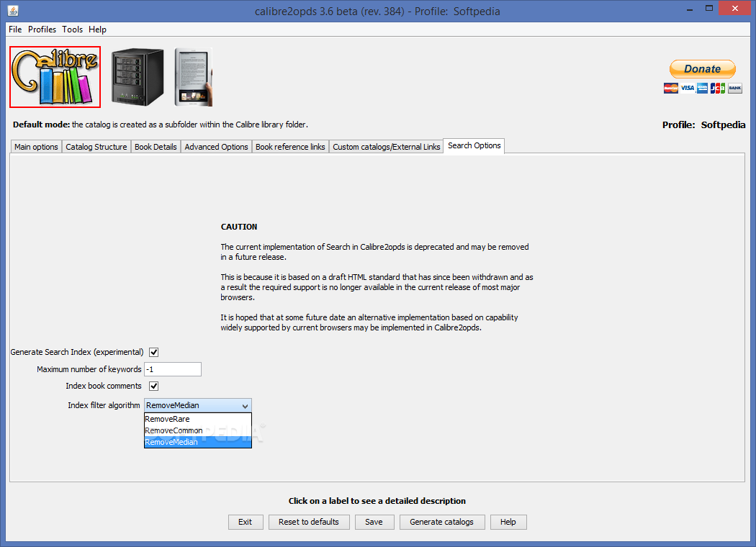The width and height of the screenshot is (756, 547).
Task: Close the calibre2opds window
Action: (735, 8)
